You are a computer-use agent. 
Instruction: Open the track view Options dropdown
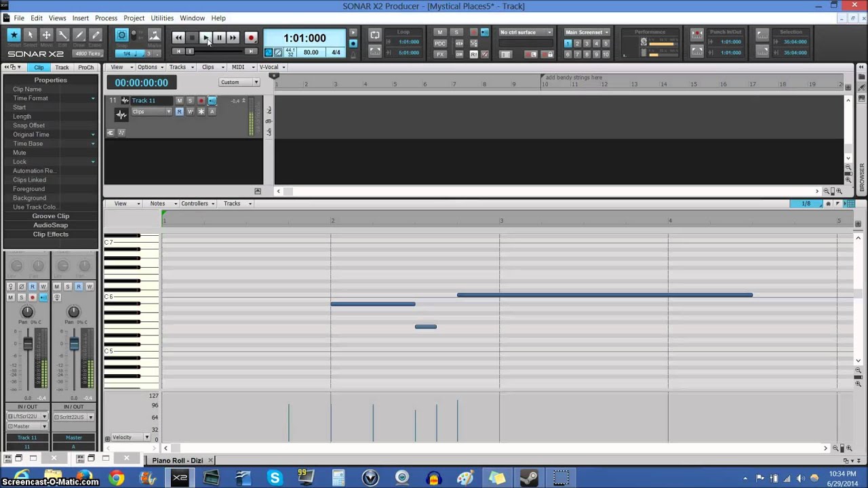pos(149,67)
